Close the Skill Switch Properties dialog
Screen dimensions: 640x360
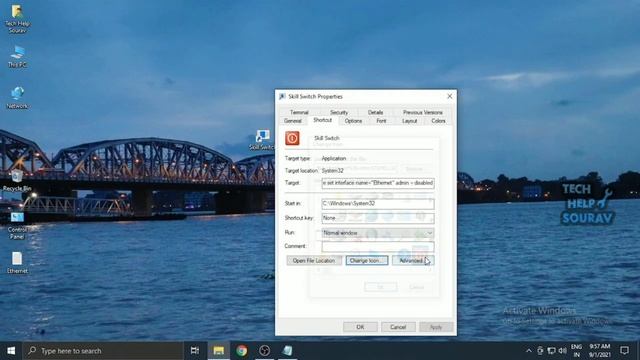(x=449, y=96)
